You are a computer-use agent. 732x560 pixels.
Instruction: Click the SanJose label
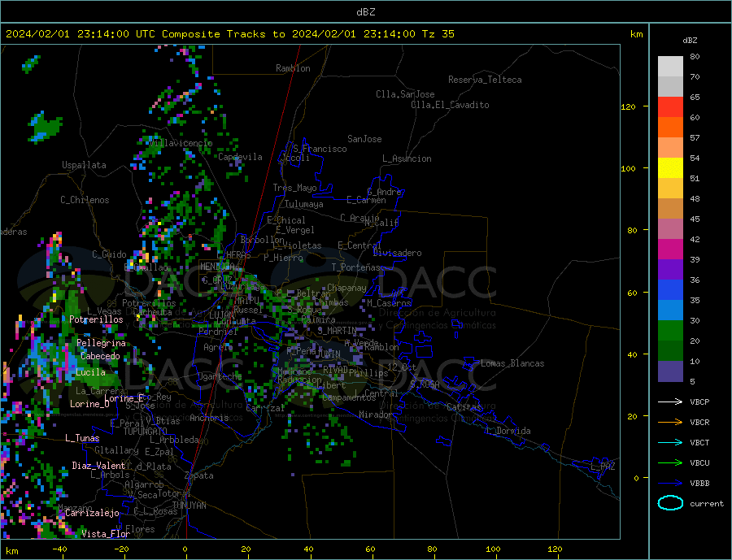click(x=364, y=139)
